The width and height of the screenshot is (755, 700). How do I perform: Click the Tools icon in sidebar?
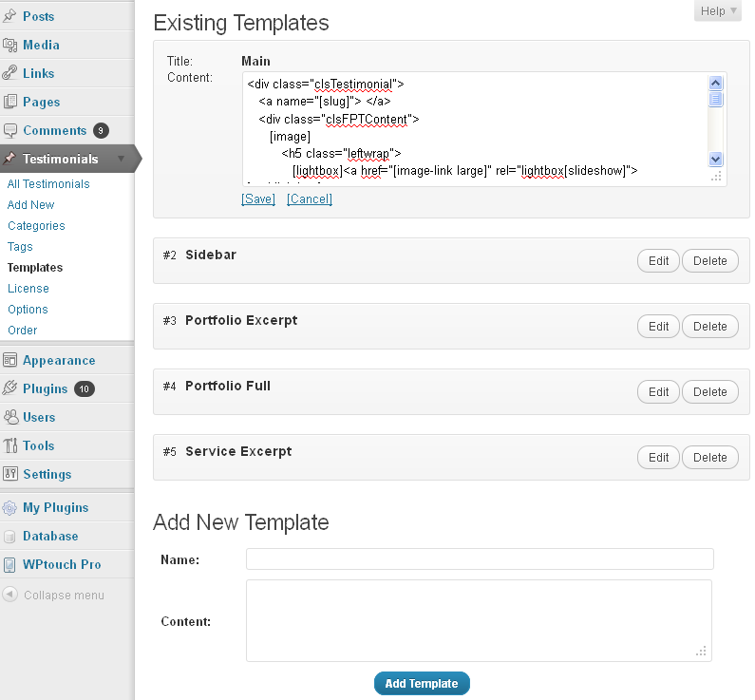(x=10, y=445)
